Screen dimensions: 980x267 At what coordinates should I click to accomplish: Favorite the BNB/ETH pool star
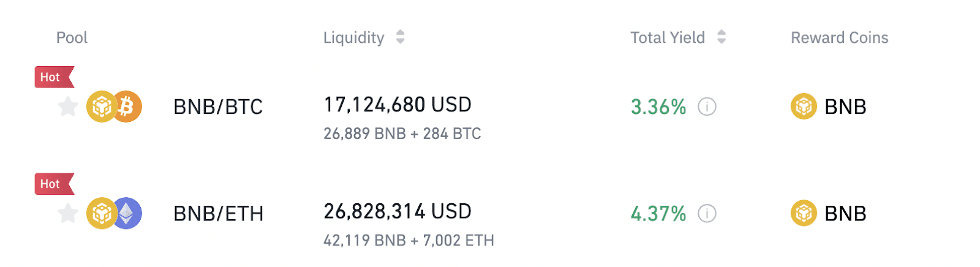pyautogui.click(x=67, y=213)
